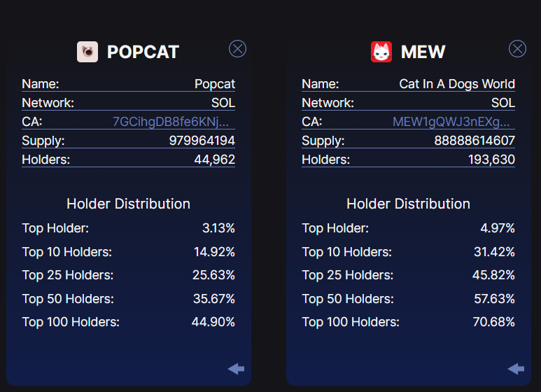541x392 pixels.
Task: Click the POPCAT token logo icon
Action: click(87, 52)
